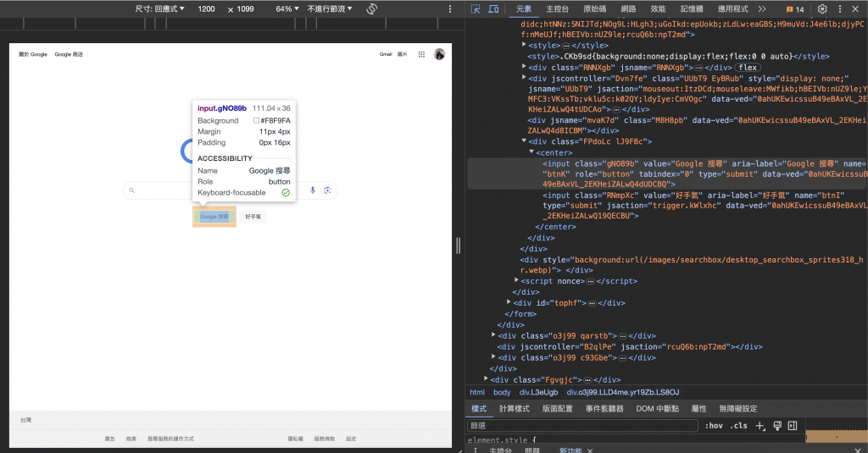Click the Google Lens image search icon

[327, 191]
